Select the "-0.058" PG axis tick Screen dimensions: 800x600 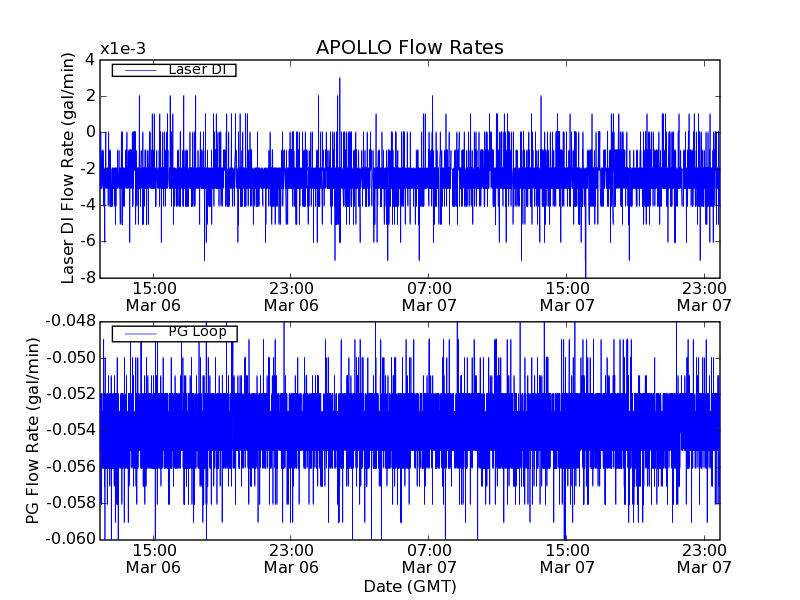click(x=70, y=503)
